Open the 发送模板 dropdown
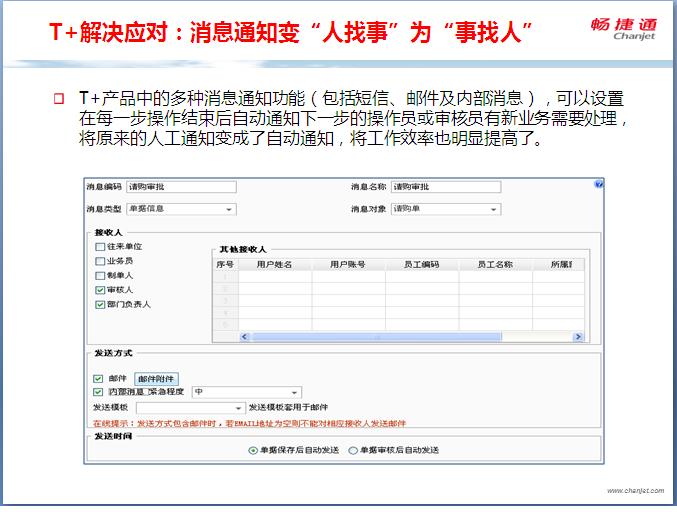This screenshot has width=677, height=512. tap(190, 408)
